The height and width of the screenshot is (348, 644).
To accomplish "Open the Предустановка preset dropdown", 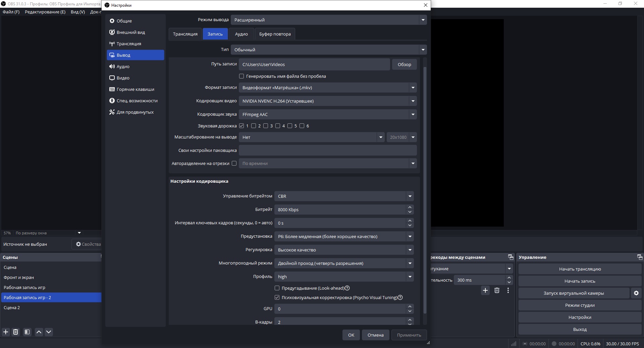I will coord(344,236).
